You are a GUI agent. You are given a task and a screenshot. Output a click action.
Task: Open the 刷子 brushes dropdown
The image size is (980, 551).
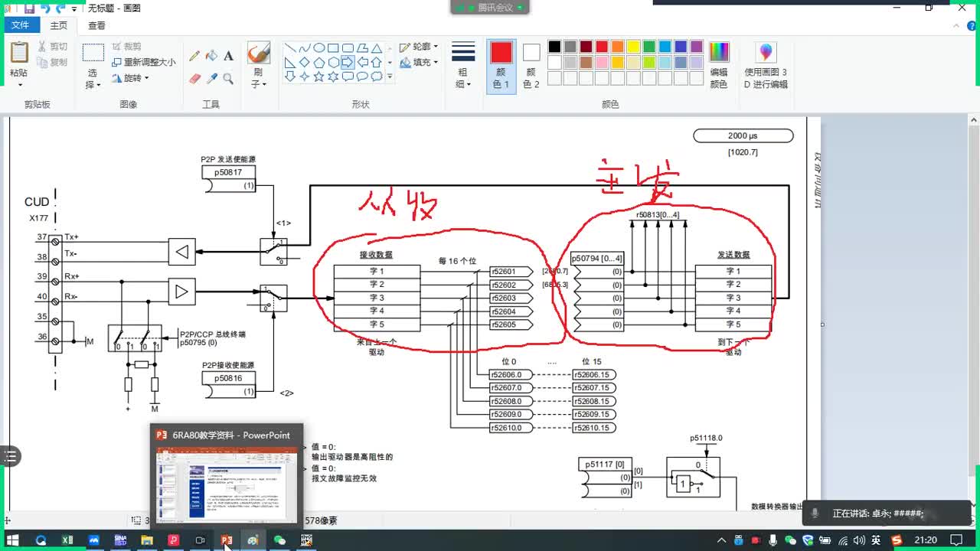[x=258, y=79]
